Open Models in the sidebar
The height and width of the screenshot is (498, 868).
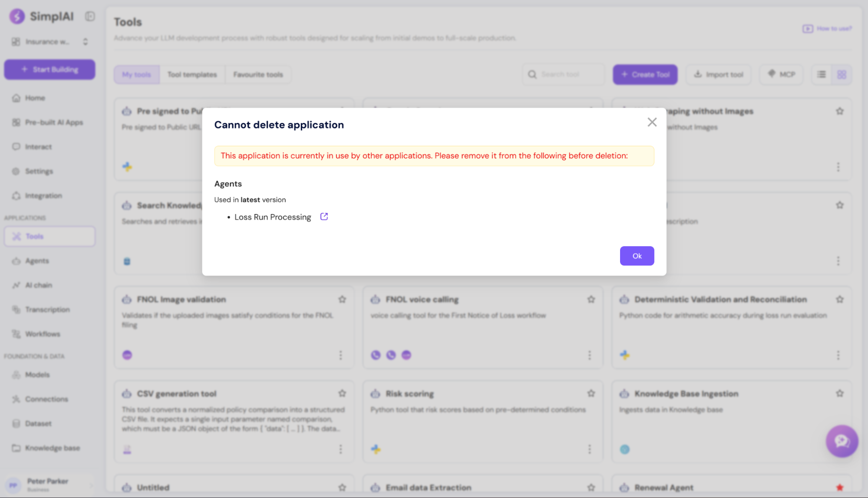tap(37, 375)
